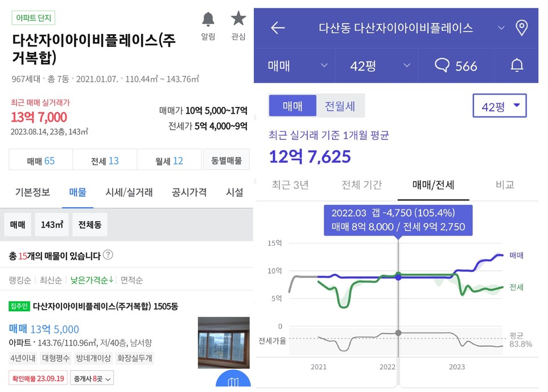The height and width of the screenshot is (392, 548).
Task: Click the average price 12억 7,625
Action: pos(310,156)
